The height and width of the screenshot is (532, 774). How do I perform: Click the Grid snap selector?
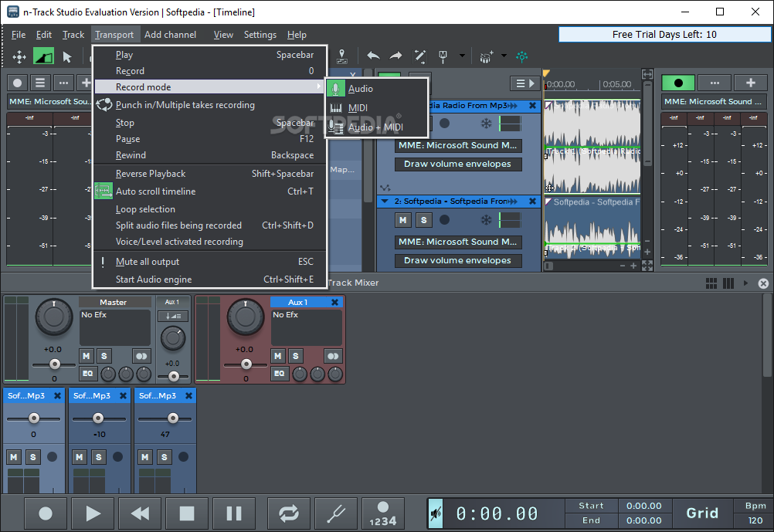point(702,513)
